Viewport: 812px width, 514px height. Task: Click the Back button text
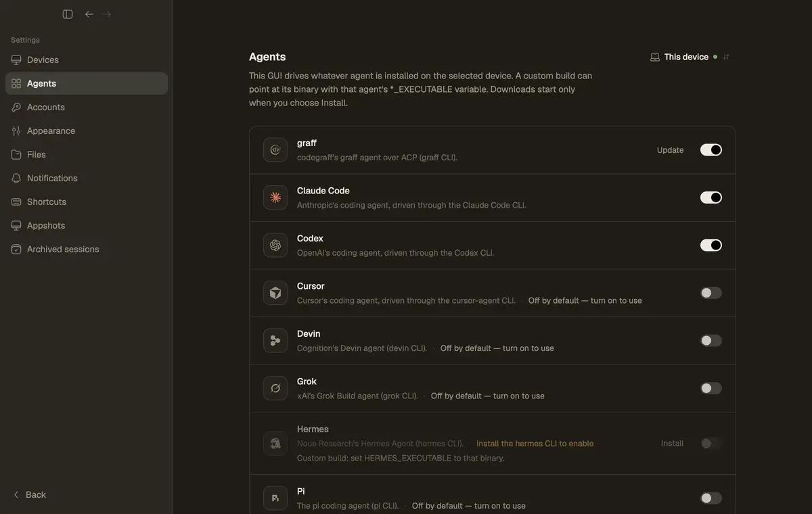pyautogui.click(x=36, y=495)
